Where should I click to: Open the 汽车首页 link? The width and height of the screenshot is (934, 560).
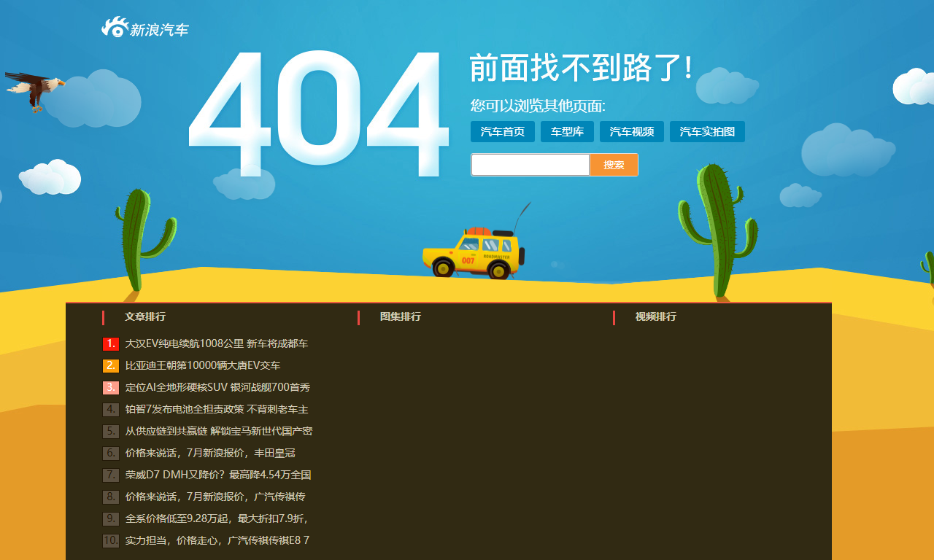click(x=503, y=132)
